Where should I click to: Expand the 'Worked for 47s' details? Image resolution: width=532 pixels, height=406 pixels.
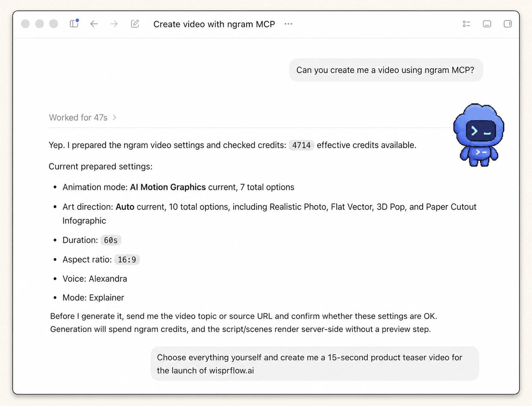coord(83,117)
